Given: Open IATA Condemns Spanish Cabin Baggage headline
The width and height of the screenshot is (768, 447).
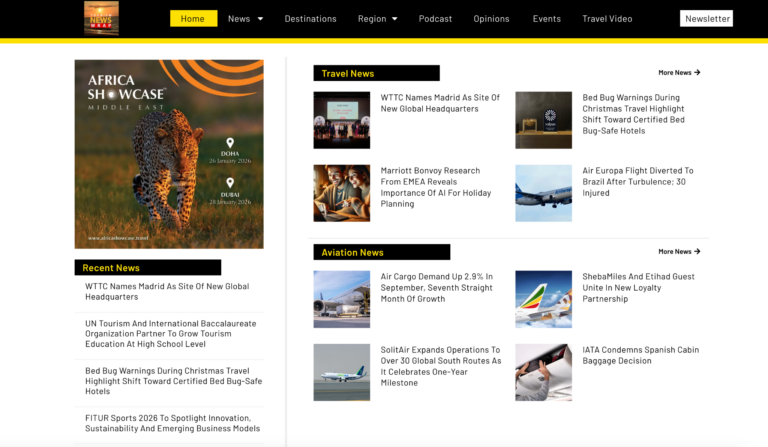Looking at the screenshot, I should tap(641, 355).
